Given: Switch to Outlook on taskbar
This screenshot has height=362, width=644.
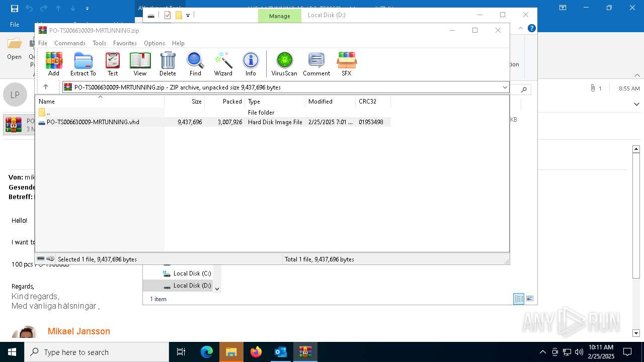Looking at the screenshot, I should click(280, 352).
